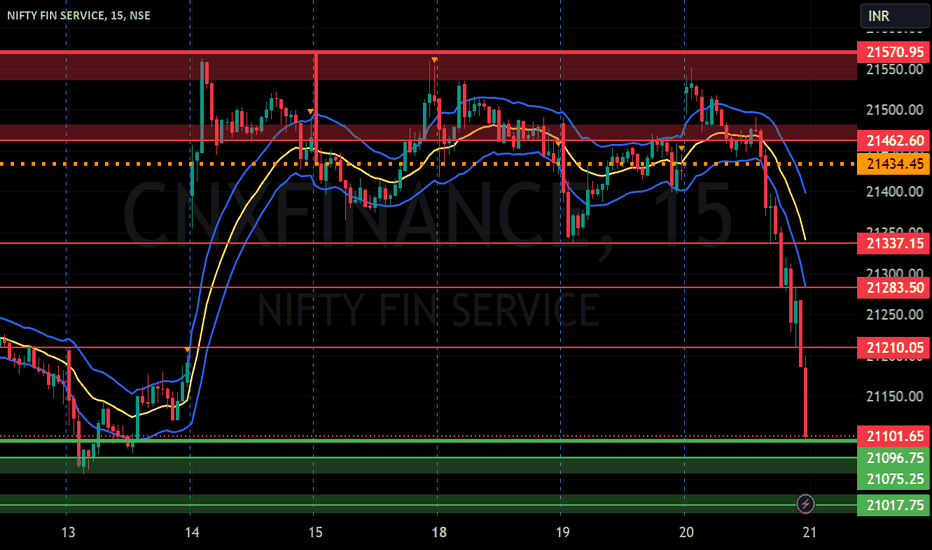Click date 21 on time axis
Image resolution: width=932 pixels, height=550 pixels.
[809, 532]
